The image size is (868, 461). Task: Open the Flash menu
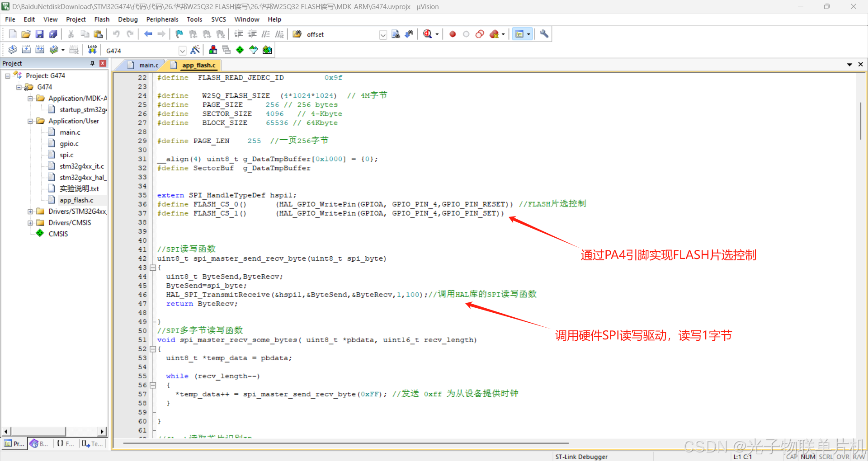102,19
